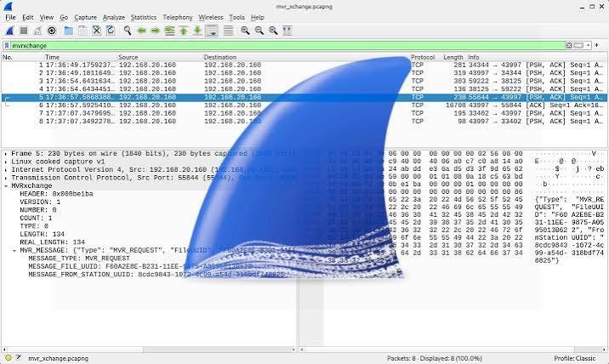Open the Wireless menu

pyautogui.click(x=210, y=17)
